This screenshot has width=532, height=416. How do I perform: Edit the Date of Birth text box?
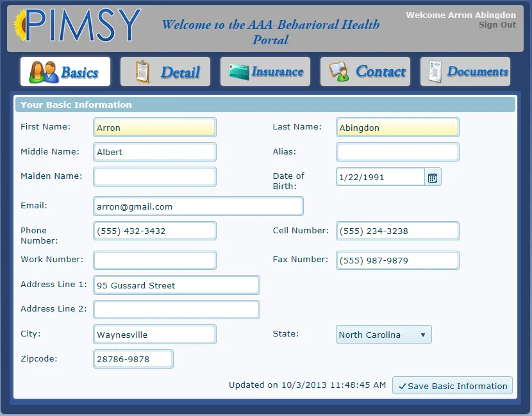coord(380,177)
